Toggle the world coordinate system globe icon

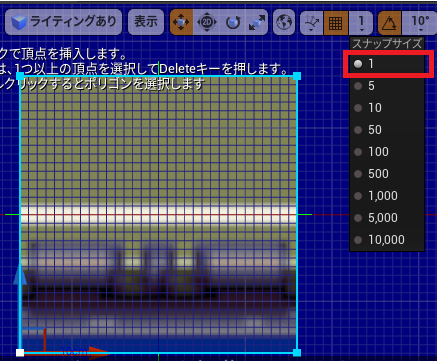(284, 22)
